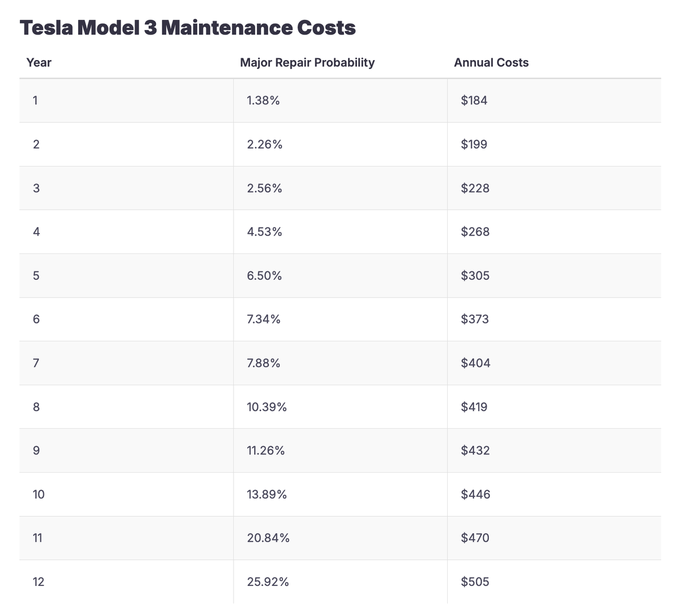The height and width of the screenshot is (616, 675).
Task: Select the 25.92% probability cell
Action: click(268, 582)
